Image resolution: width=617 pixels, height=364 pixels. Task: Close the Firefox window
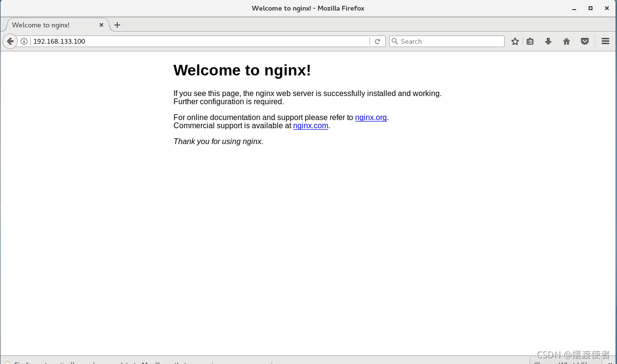pos(607,8)
